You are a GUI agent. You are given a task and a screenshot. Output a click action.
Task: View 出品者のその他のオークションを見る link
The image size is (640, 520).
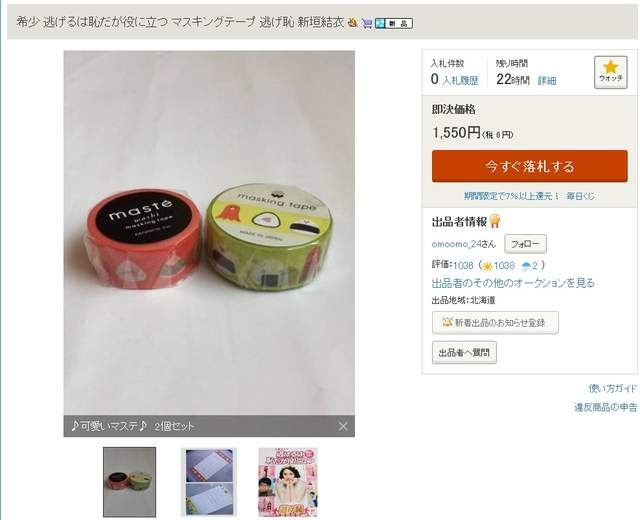[x=513, y=283]
